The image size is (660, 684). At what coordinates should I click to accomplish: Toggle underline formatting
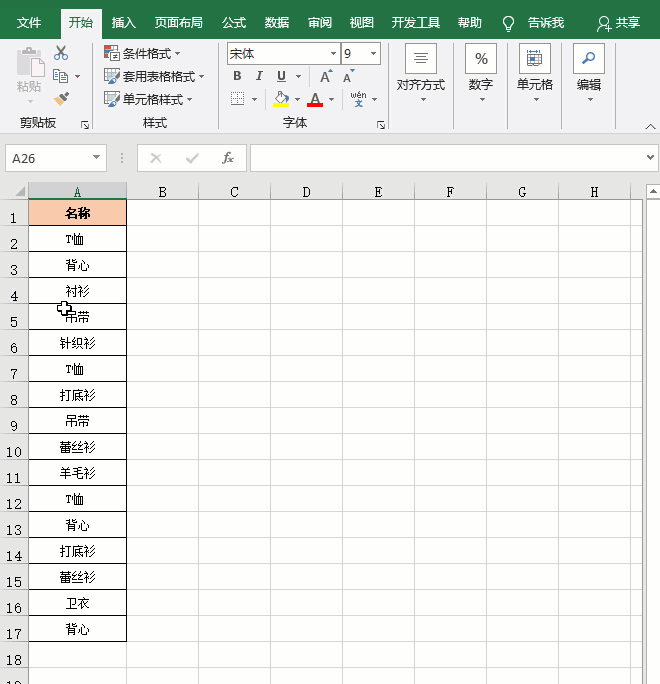(281, 76)
